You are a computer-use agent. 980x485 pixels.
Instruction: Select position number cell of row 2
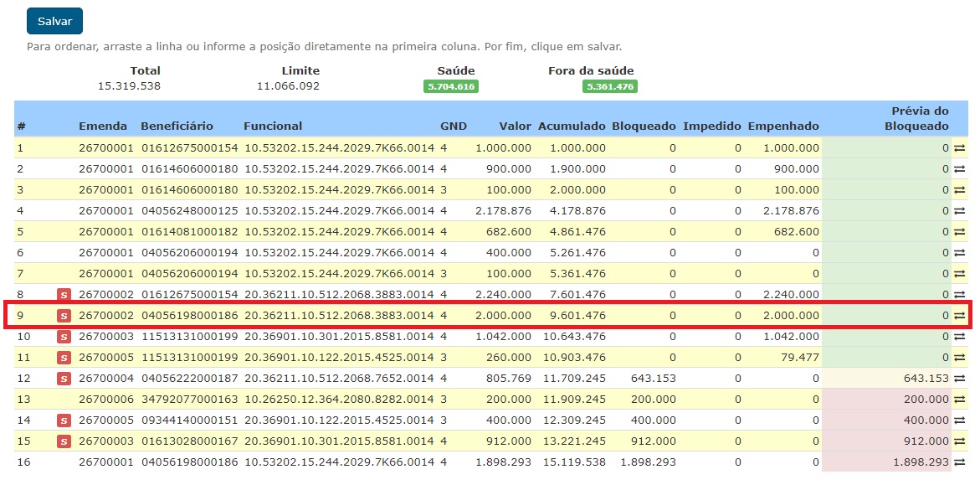pyautogui.click(x=21, y=169)
